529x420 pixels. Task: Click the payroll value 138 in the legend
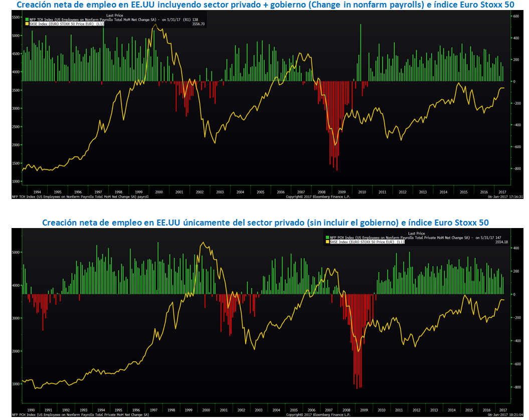coord(195,20)
